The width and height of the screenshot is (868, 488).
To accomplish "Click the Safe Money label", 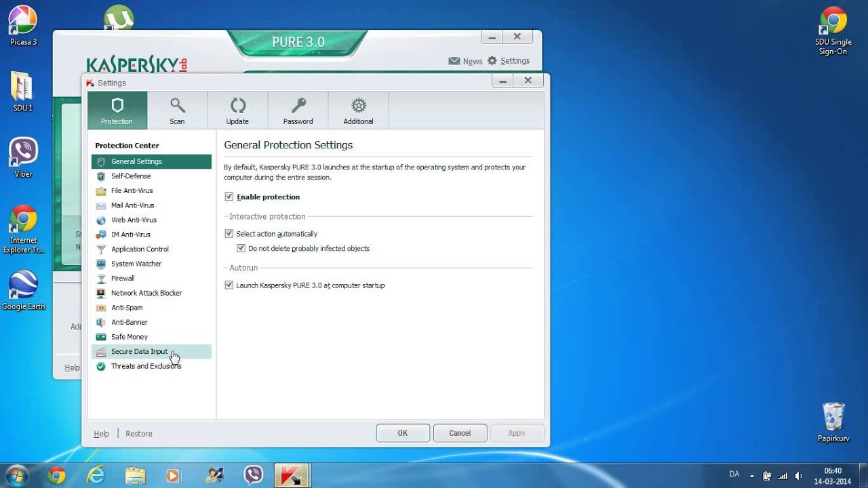I will pos(130,337).
